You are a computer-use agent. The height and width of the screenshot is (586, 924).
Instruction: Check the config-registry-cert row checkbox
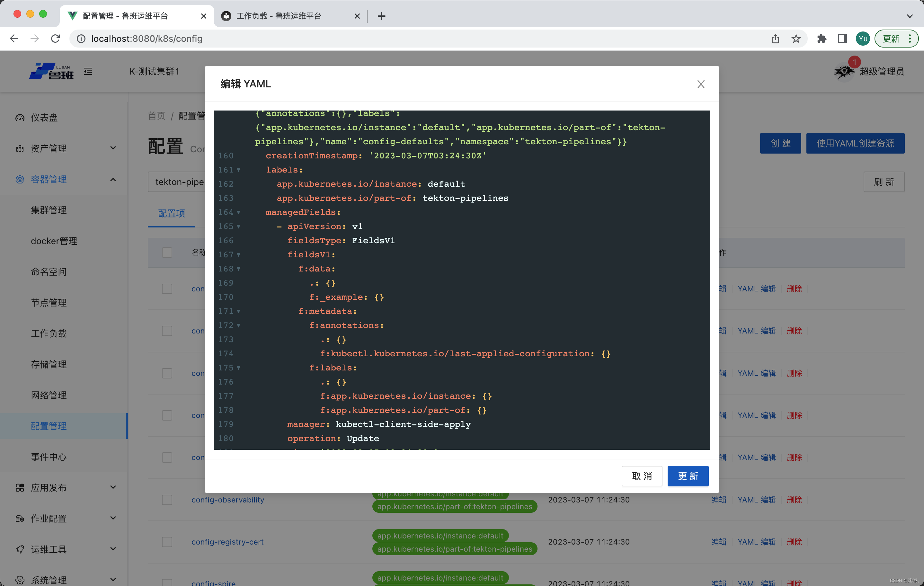click(x=167, y=542)
